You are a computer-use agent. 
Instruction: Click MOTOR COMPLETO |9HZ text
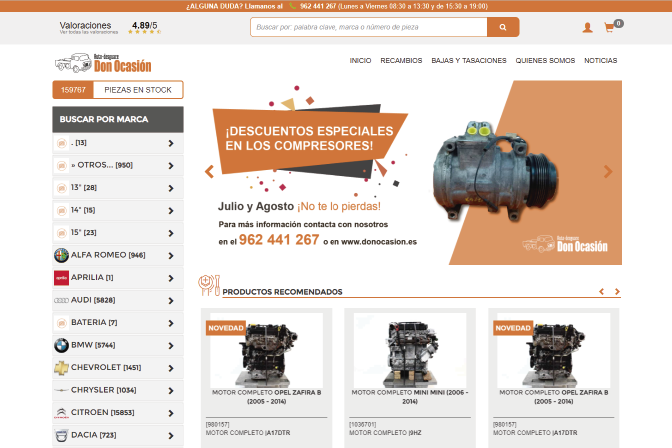pyautogui.click(x=385, y=433)
